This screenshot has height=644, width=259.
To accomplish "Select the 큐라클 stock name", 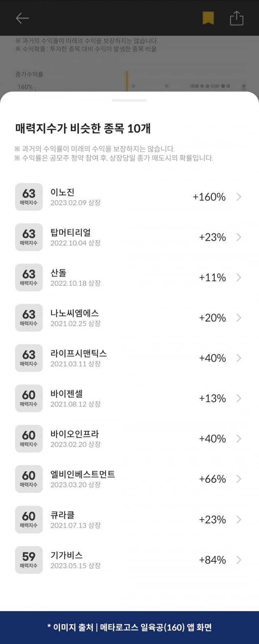I will point(62,515).
